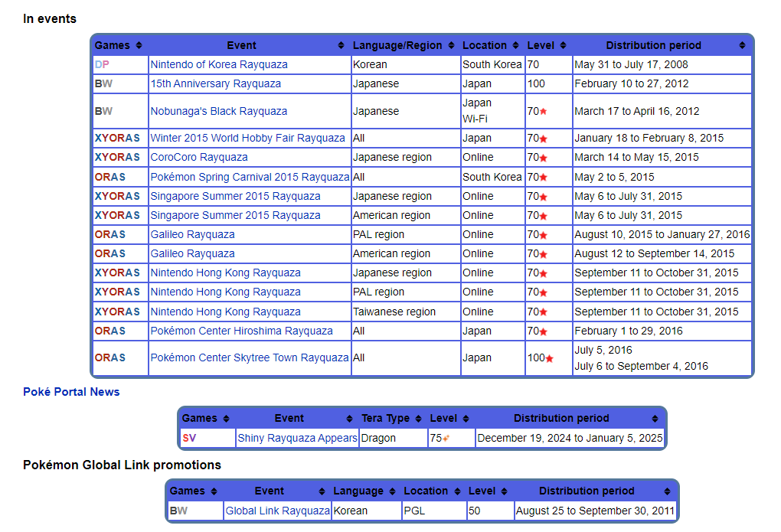Viewport: 781px width, 532px height.
Task: Click ORAS games link in Hiroshima row
Action: tap(110, 331)
